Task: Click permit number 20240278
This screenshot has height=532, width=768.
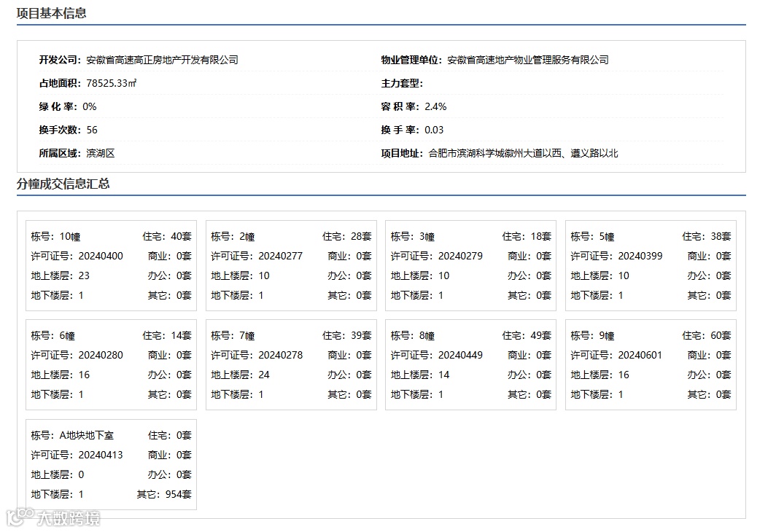Action: 281,355
